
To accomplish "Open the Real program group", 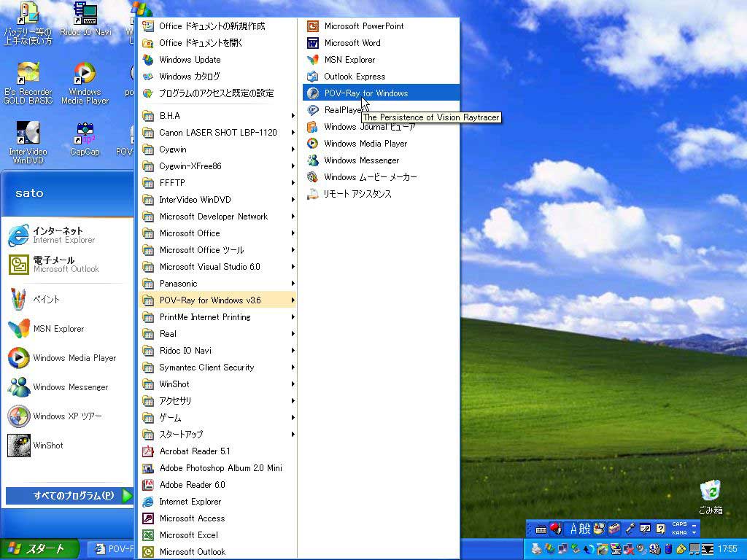I will (218, 334).
